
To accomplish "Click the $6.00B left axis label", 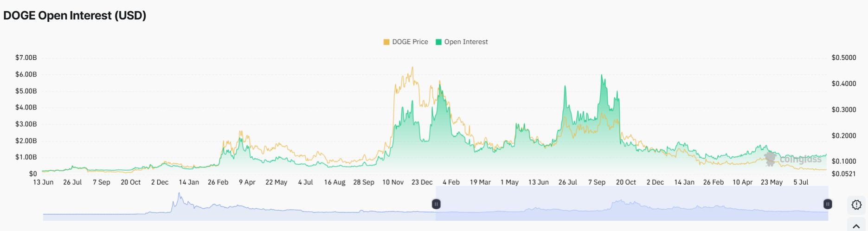I will tap(26, 74).
